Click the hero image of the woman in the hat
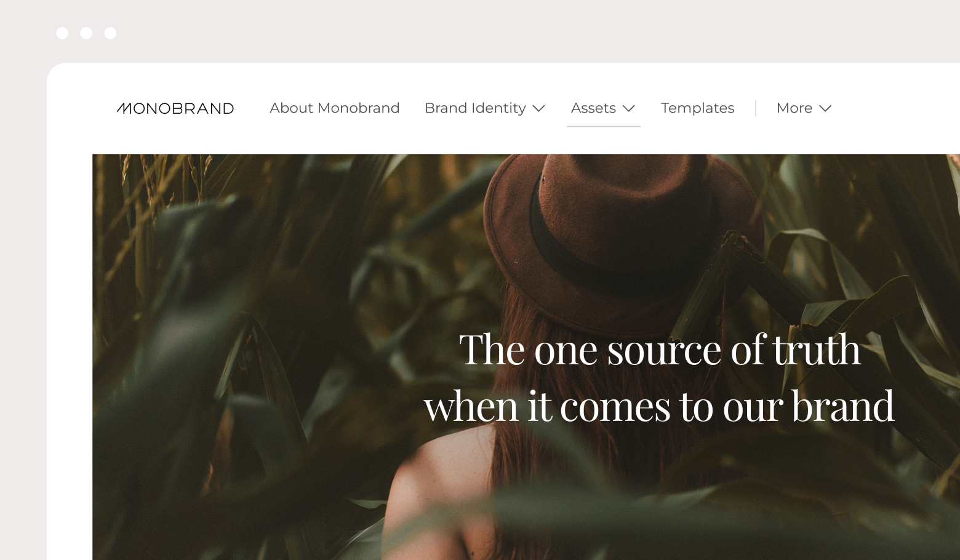The height and width of the screenshot is (560, 960). 526,357
